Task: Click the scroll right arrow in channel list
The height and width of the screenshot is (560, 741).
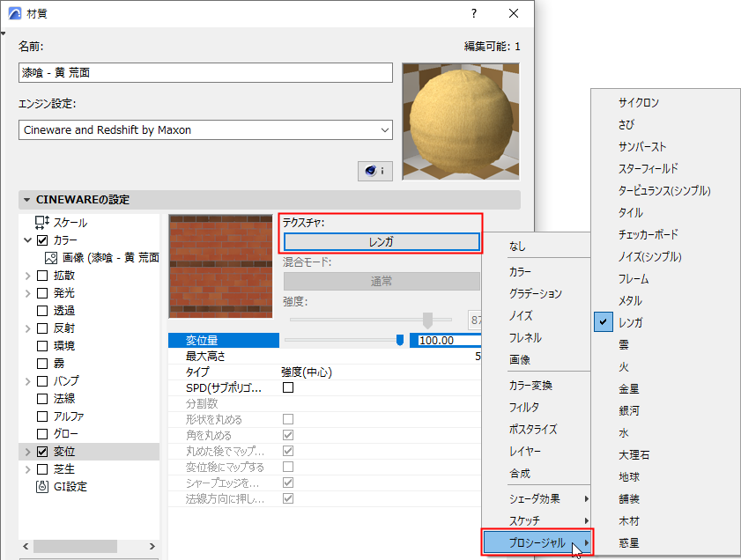Action: click(152, 546)
